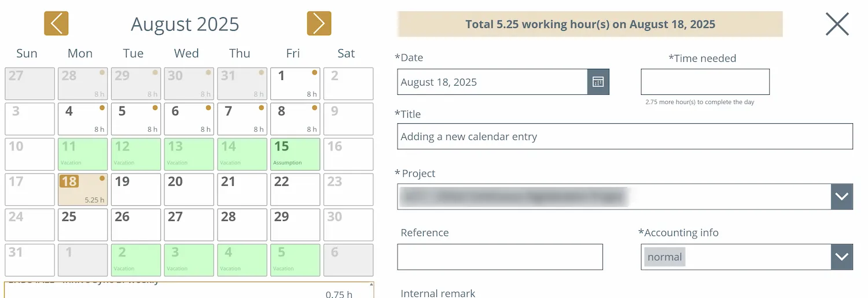This screenshot has height=298, width=868.
Task: Open the date picker calendar icon
Action: pyautogui.click(x=598, y=82)
